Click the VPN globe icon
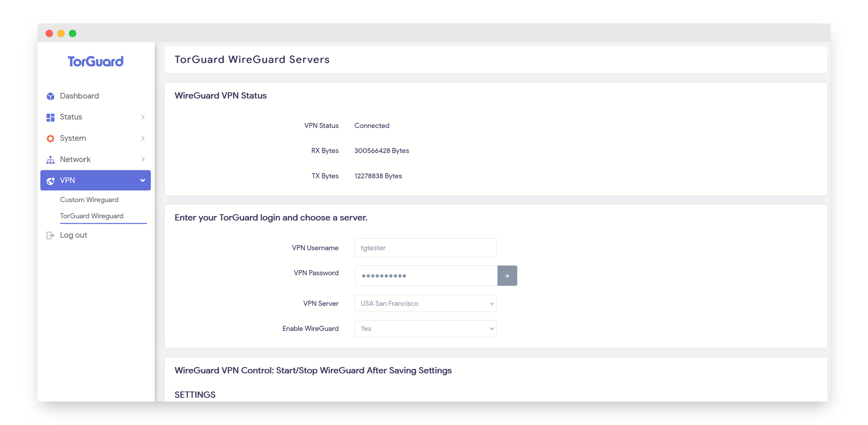Screen dimensions: 868x425 pyautogui.click(x=50, y=180)
